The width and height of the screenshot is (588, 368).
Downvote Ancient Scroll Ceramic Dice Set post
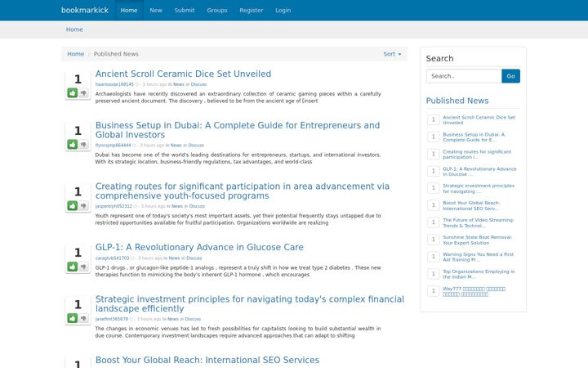(x=83, y=92)
